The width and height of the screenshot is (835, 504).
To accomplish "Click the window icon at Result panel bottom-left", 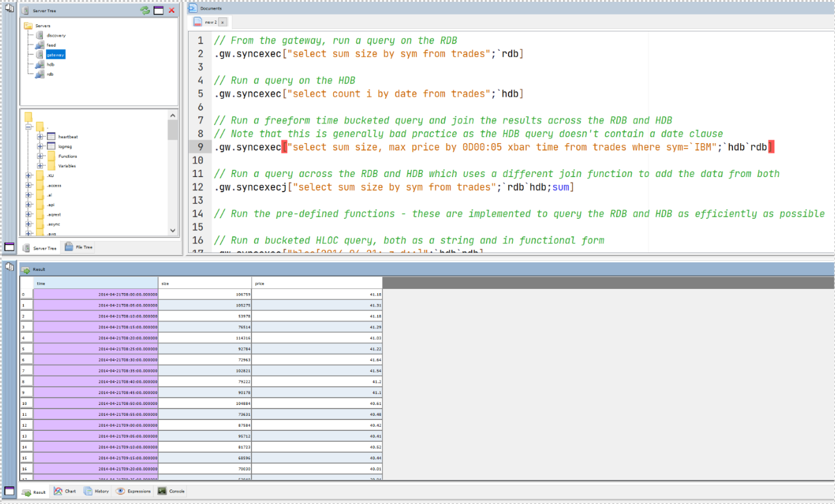I will coord(9,491).
